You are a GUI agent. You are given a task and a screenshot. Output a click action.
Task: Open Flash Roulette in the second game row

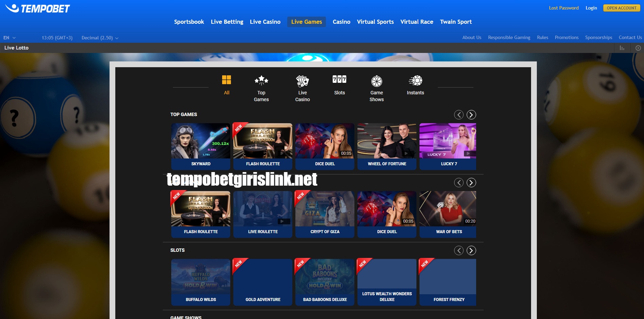click(x=201, y=214)
